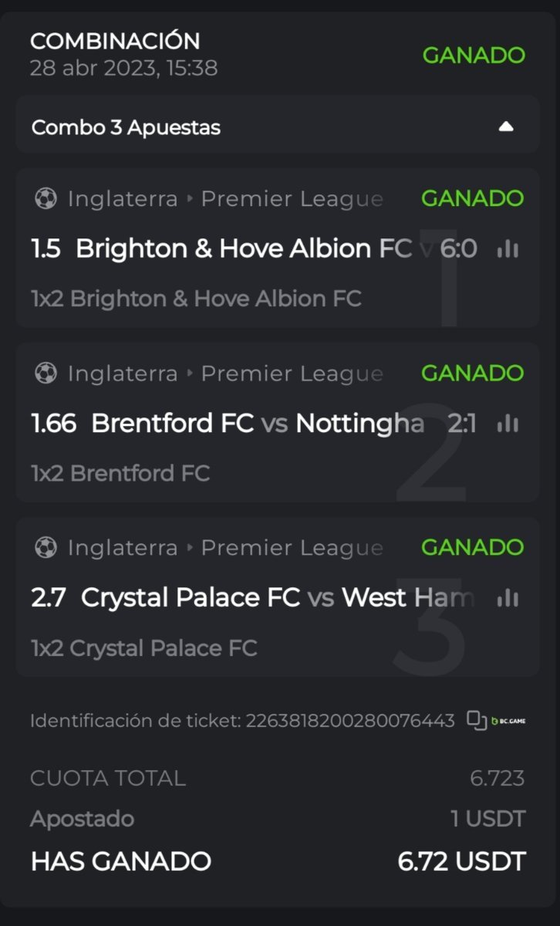Click the 1x2 Crystal Palace FC selection
Viewport: 560px width, 926px height.
tap(143, 647)
